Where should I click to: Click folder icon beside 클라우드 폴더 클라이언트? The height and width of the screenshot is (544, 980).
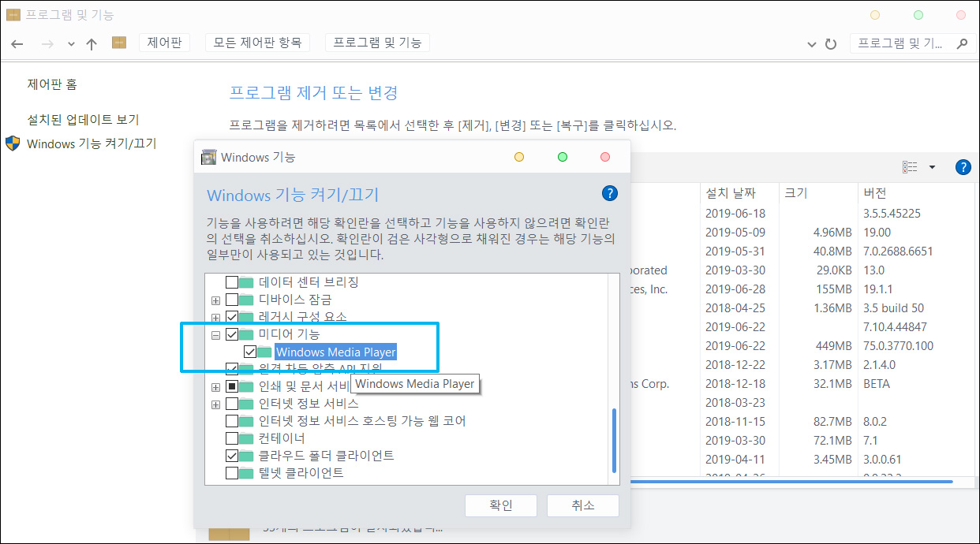coord(247,456)
